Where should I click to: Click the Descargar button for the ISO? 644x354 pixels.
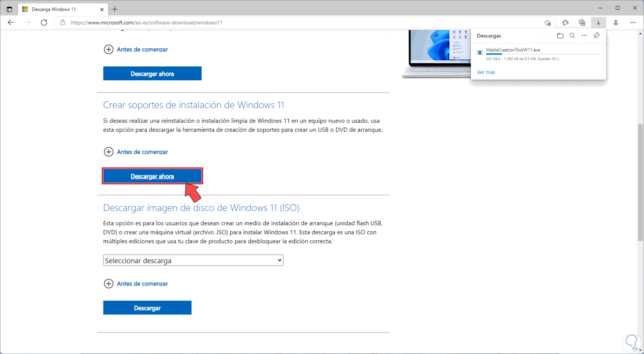[x=147, y=308]
